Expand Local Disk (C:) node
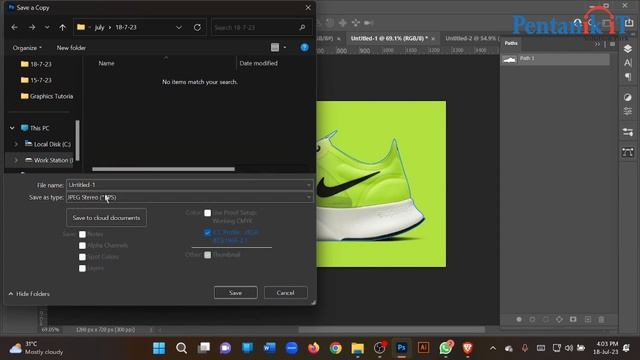Viewport: 640px width, 360px height. [x=16, y=144]
